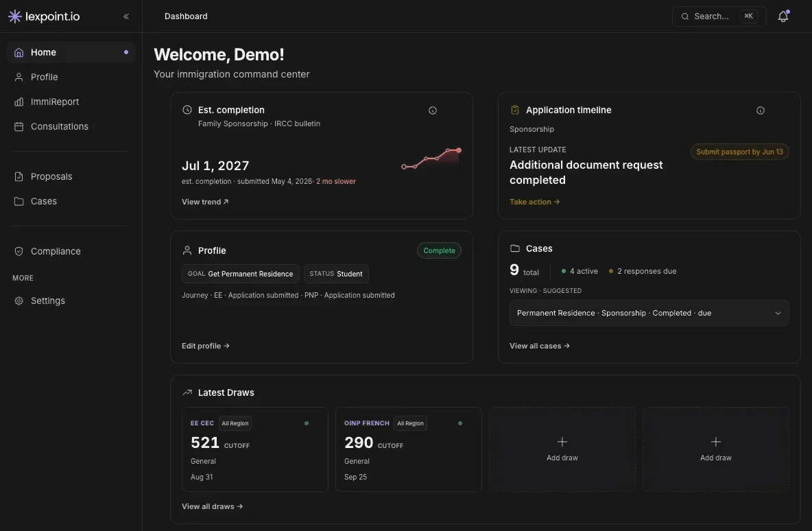Open the notifications bell
This screenshot has width=812, height=531.
pos(783,16)
